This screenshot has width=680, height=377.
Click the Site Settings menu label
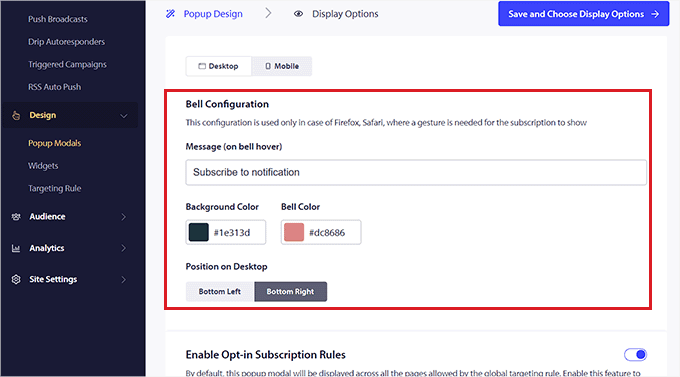(53, 279)
